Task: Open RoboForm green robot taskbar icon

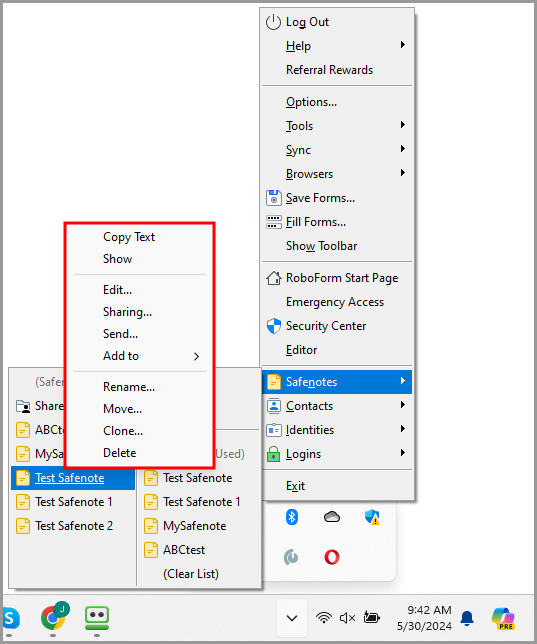Action: [x=97, y=618]
